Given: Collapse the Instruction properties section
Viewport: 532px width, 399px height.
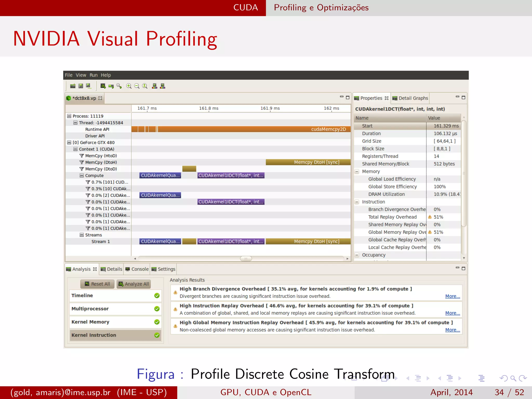Looking at the screenshot, I should (357, 202).
